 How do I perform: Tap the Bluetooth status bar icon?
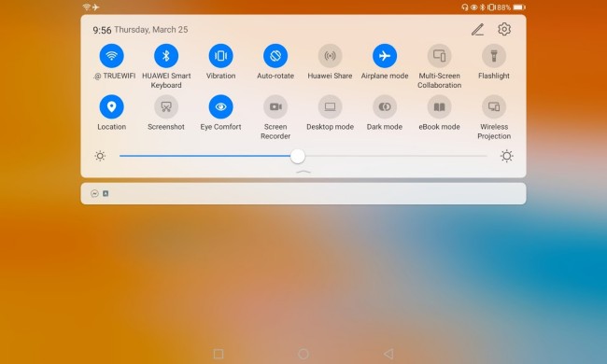coord(483,7)
